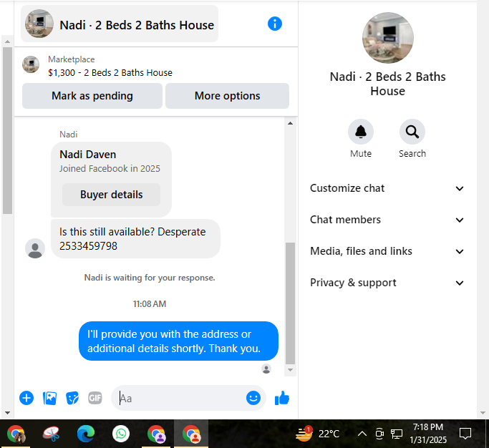Expand the Chat members section
489x448 pixels.
click(387, 220)
